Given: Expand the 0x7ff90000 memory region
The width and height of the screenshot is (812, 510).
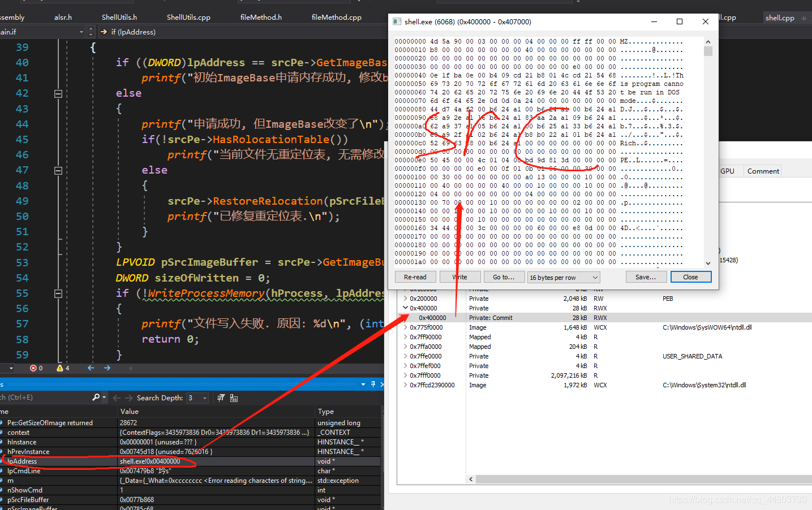Looking at the screenshot, I should tap(405, 337).
